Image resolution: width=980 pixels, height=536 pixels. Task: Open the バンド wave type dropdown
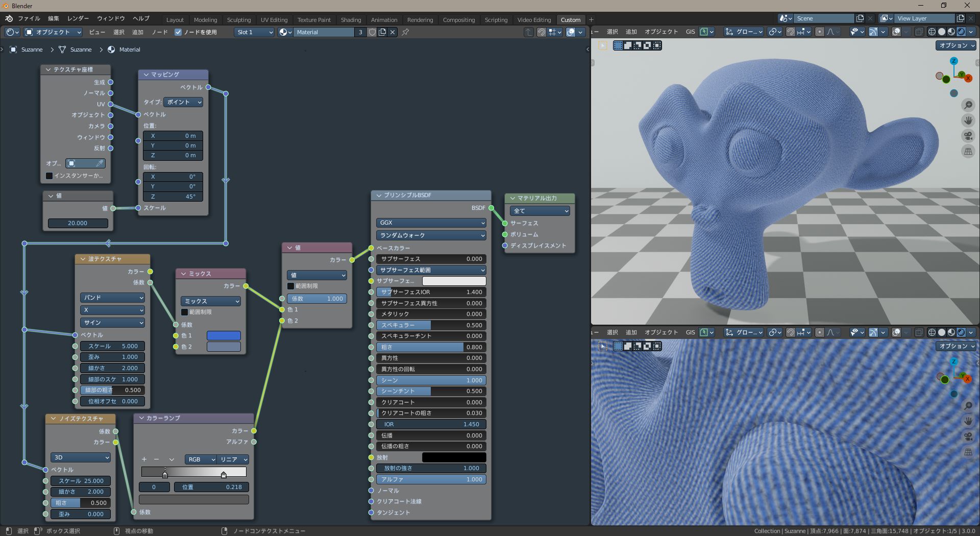(112, 298)
